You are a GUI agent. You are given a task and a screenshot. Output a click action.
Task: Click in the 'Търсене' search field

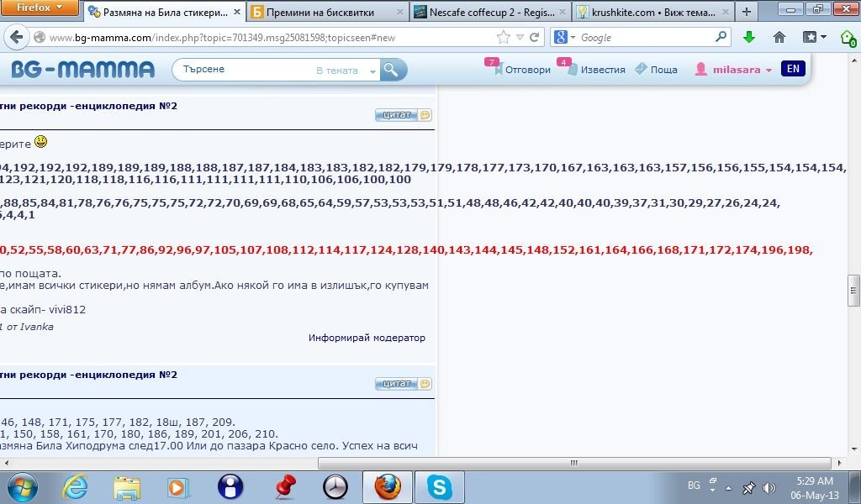[x=244, y=70]
